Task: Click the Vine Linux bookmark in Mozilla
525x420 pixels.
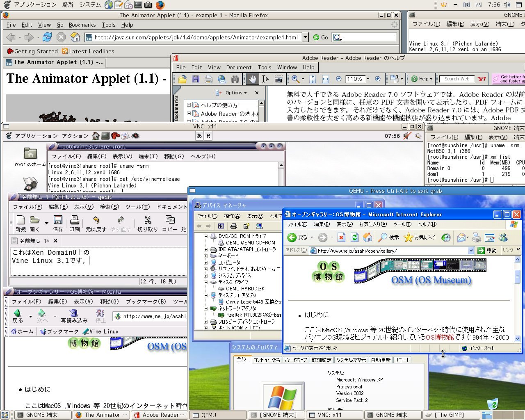Action: [100, 331]
